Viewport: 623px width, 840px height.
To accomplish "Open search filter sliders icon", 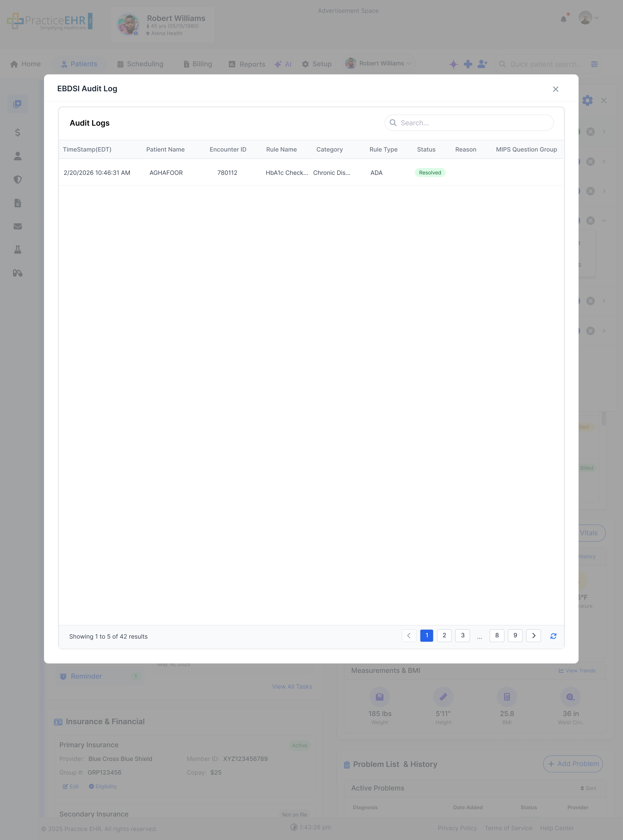I will (594, 65).
